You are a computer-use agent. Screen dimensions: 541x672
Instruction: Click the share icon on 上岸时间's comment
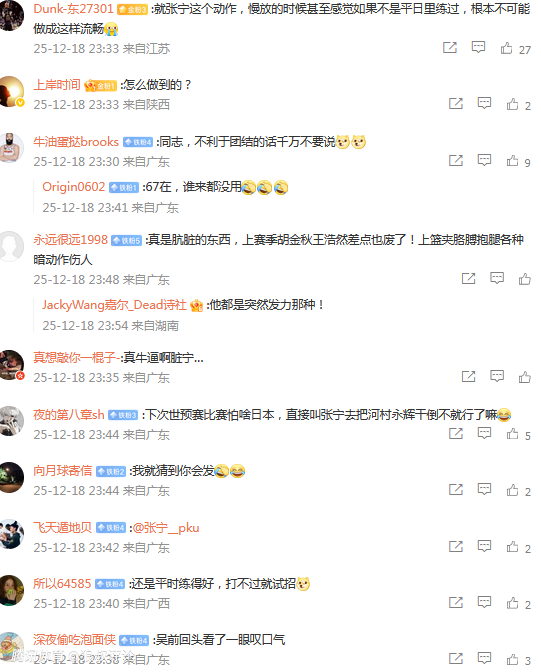coord(456,104)
